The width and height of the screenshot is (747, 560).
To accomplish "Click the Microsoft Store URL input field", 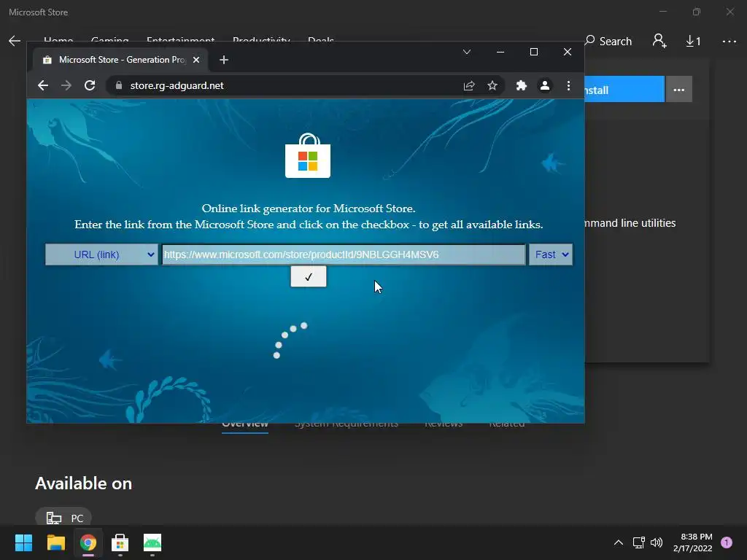I will 344,254.
